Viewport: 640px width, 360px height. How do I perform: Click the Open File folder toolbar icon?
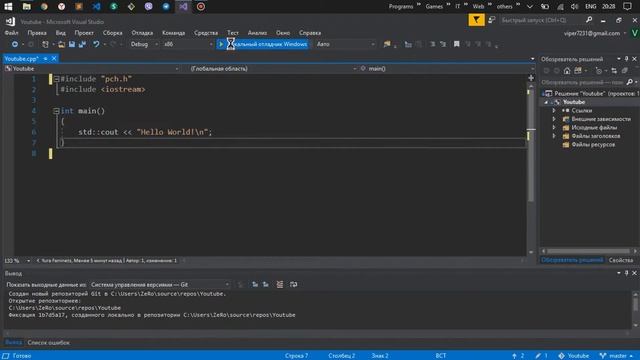point(61,44)
